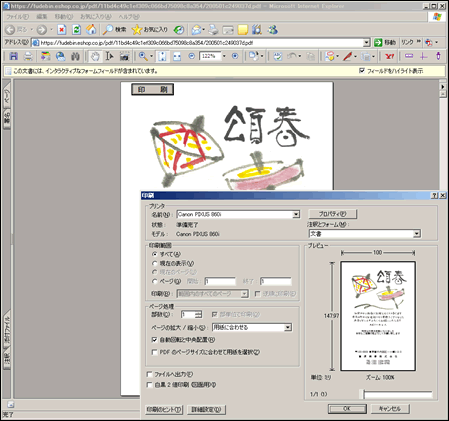
Task: Open the ヘルプ menu
Action: tap(129, 16)
